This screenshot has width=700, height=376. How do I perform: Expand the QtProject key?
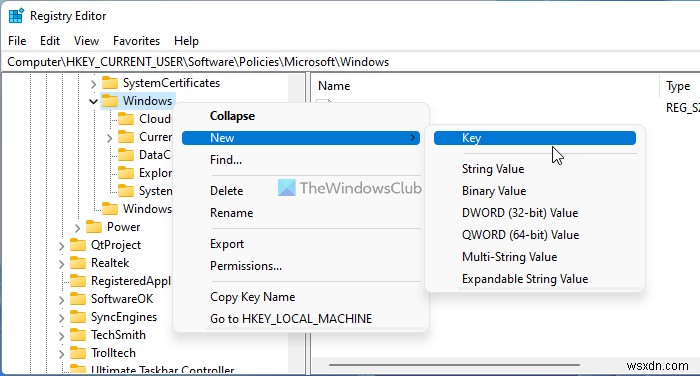point(61,246)
